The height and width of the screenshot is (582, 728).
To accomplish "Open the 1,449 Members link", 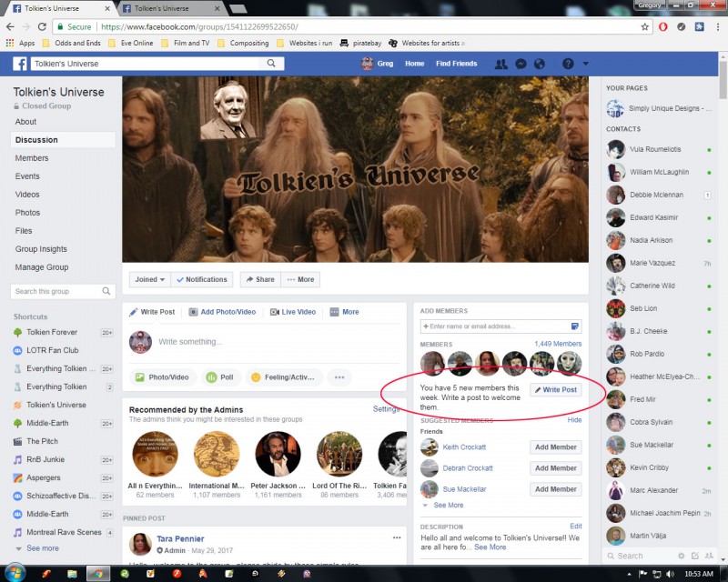I will click(x=558, y=344).
